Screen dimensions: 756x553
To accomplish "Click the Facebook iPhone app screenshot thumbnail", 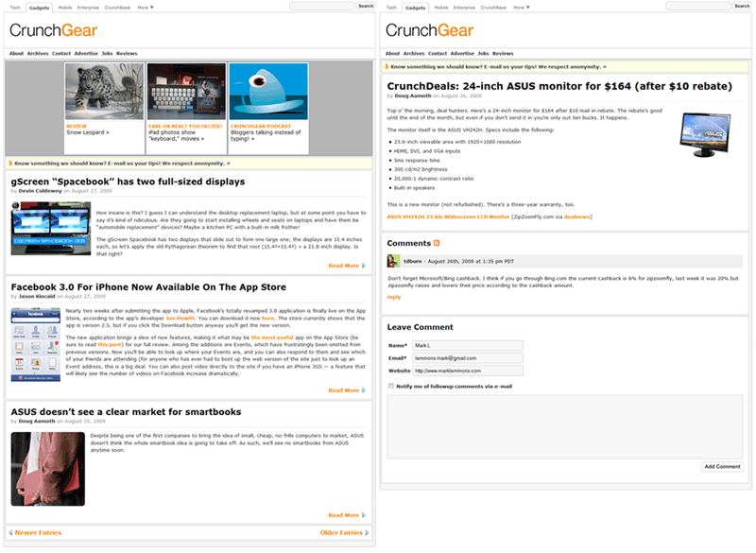I will coord(36,345).
